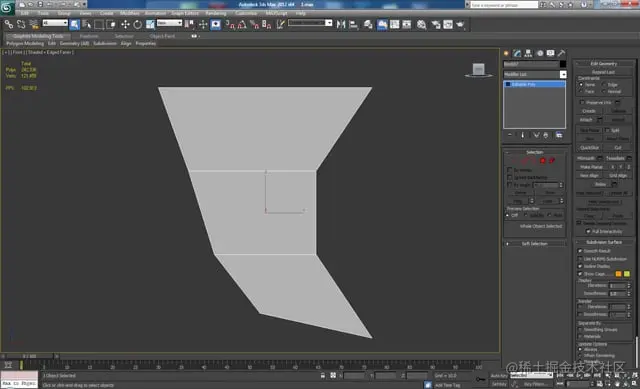Click the Mirror tool icon
The image size is (640, 389).
click(341, 24)
